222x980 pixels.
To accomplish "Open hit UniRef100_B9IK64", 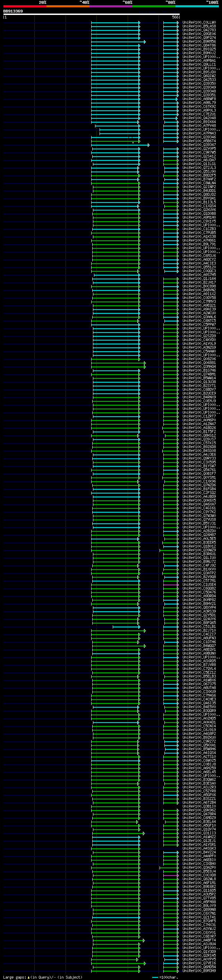I will (199, 122).
